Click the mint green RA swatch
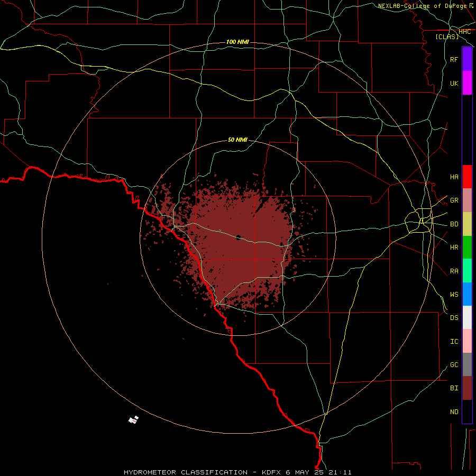Screen dimensions: 476x476 [x=467, y=271]
